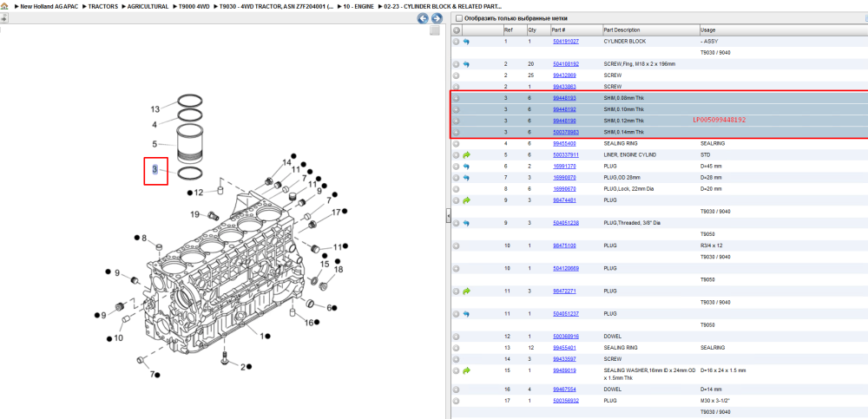The image size is (868, 419).
Task: Open part number link 16990670
Action: (x=565, y=189)
